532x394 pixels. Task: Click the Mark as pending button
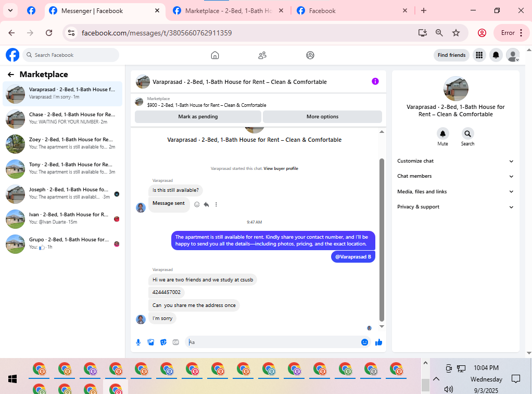tap(198, 117)
